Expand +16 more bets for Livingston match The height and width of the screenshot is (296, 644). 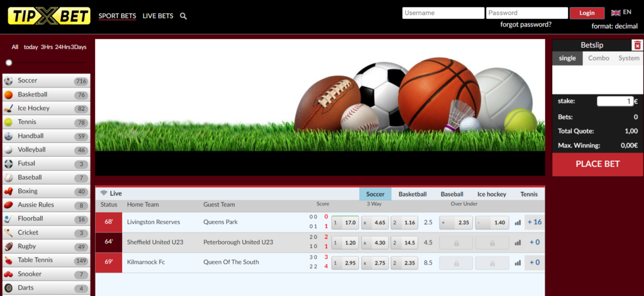click(x=535, y=222)
